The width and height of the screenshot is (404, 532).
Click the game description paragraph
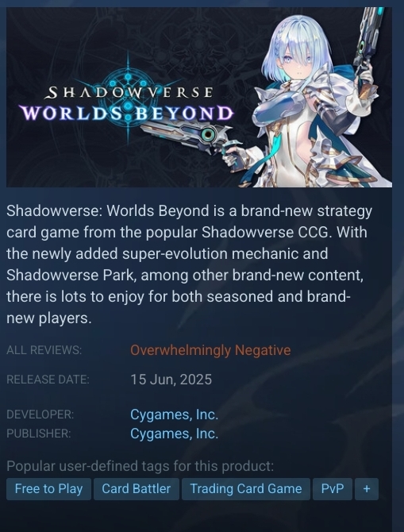pos(189,264)
